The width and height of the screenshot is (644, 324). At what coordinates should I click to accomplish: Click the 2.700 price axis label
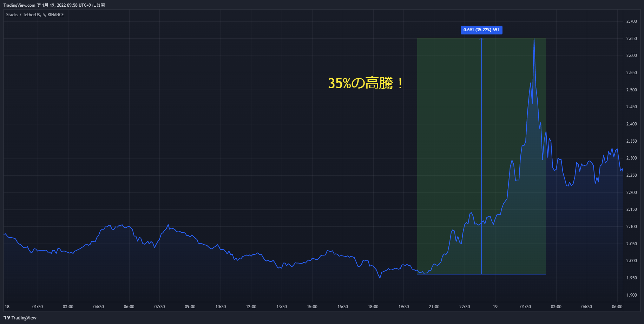pyautogui.click(x=631, y=21)
